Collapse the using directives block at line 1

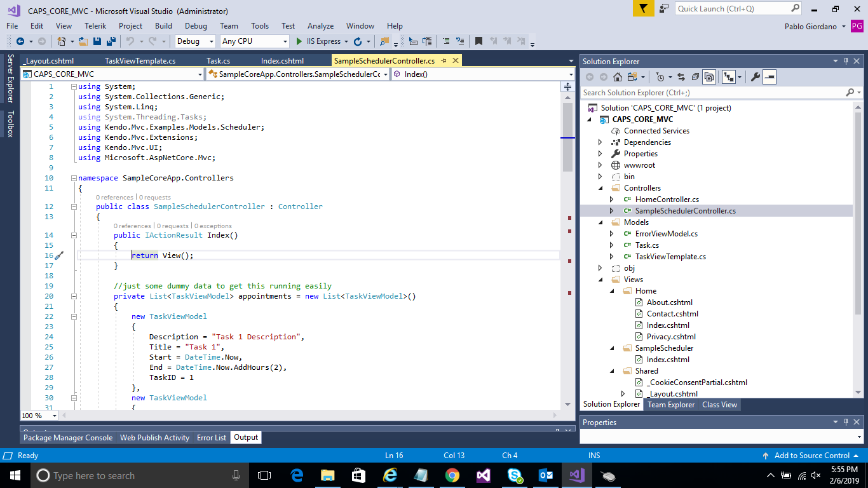pos(74,86)
